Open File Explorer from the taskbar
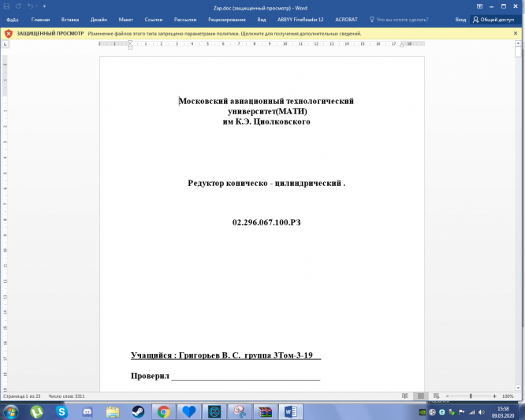 click(x=113, y=411)
